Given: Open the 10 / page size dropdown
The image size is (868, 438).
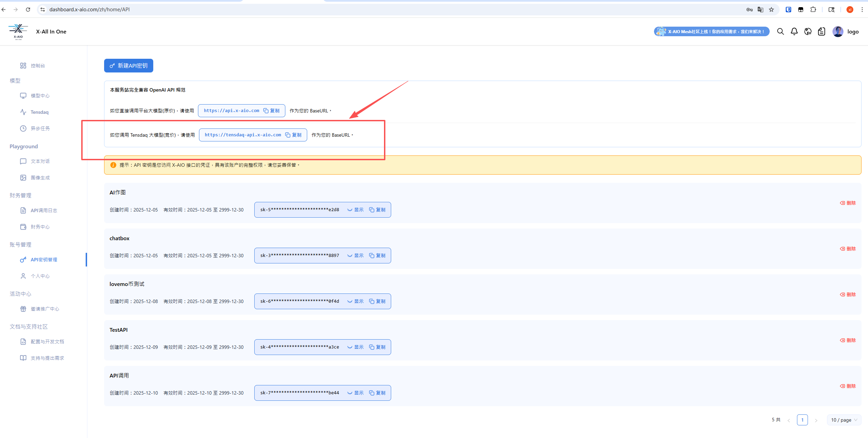Looking at the screenshot, I should point(844,420).
